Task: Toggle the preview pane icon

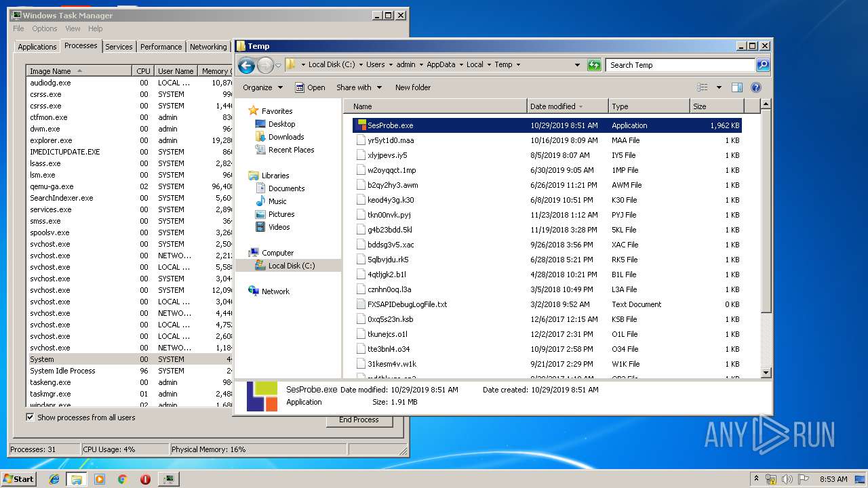Action: (737, 87)
